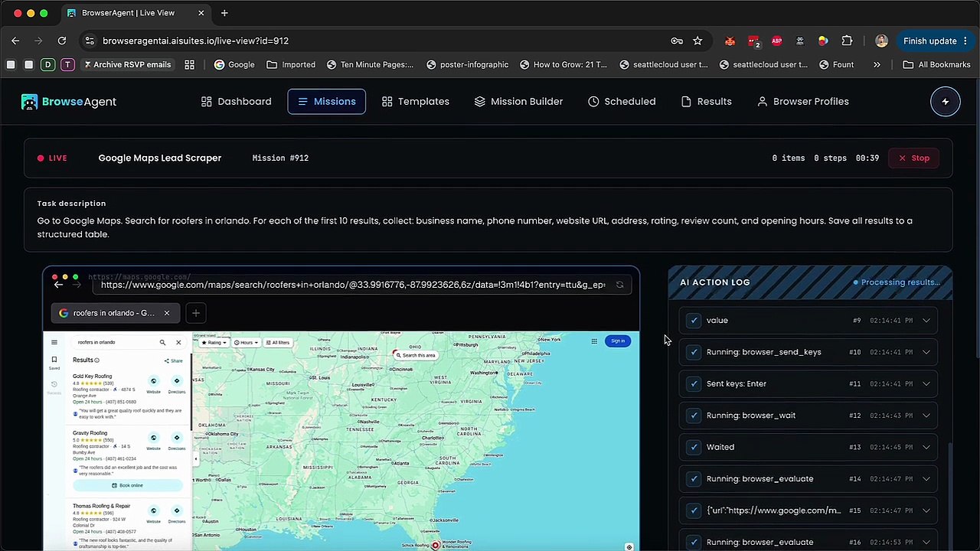The height and width of the screenshot is (551, 980).
Task: Expand log entry #13 Waited
Action: click(926, 447)
